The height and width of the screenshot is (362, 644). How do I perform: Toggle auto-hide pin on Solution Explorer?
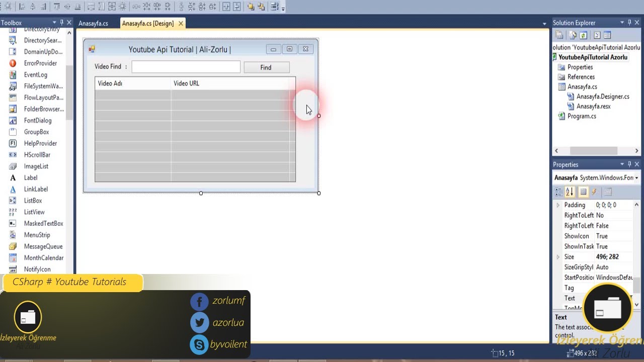coord(629,23)
